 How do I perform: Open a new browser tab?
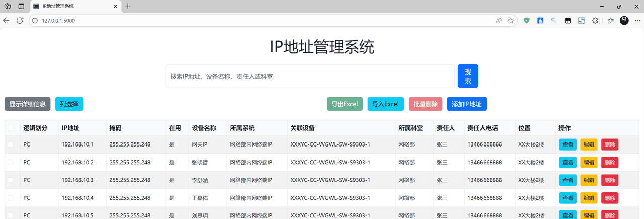click(x=128, y=6)
